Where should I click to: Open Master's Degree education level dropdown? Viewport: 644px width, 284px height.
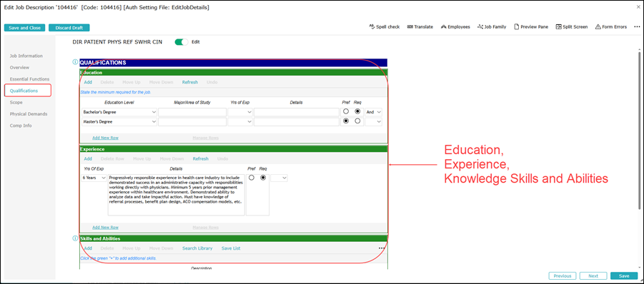pyautogui.click(x=119, y=122)
